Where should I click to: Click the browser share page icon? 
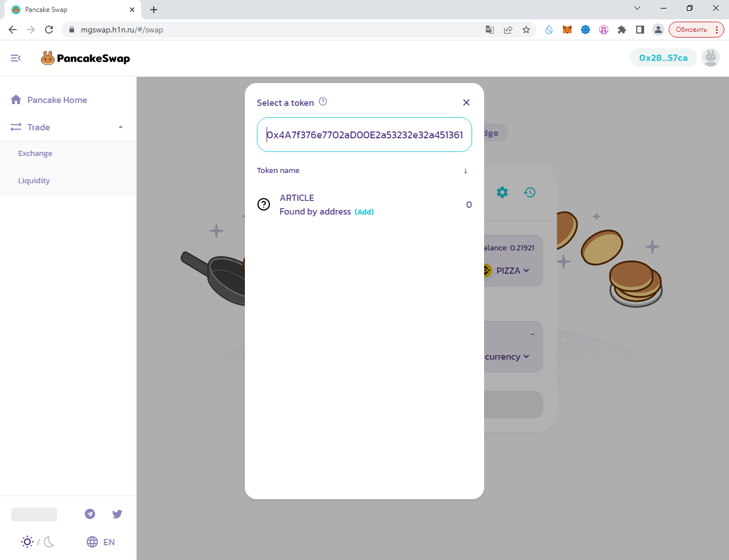click(508, 30)
